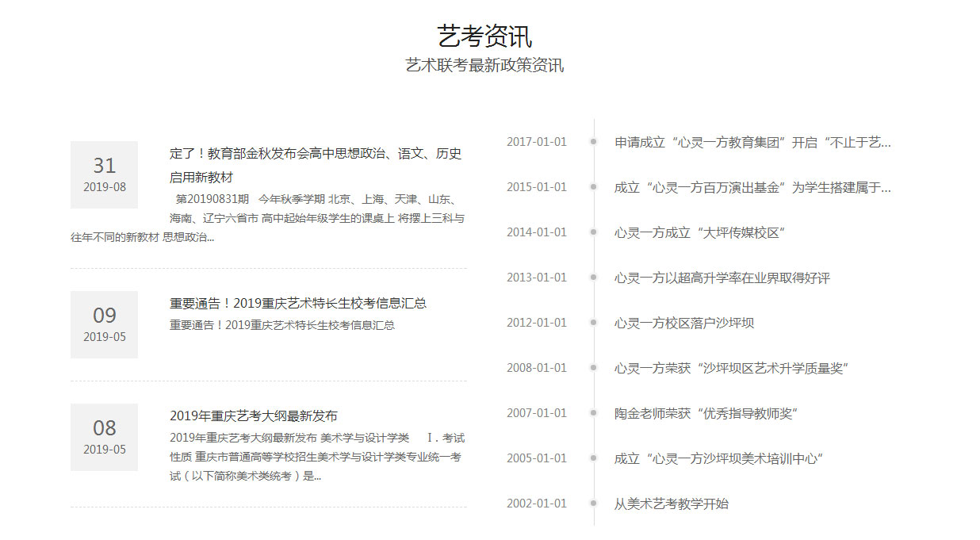
Task: Click the timeline dot for 2012-01-01
Action: pyautogui.click(x=593, y=323)
